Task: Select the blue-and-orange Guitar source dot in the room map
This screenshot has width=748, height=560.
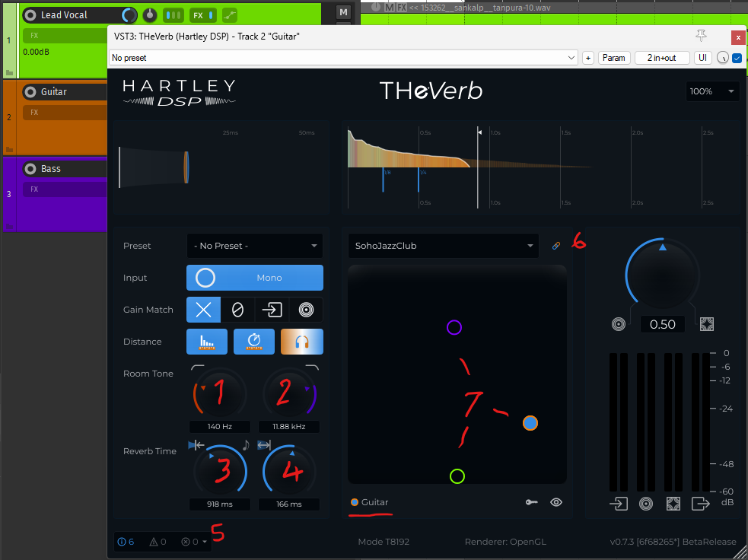Action: point(530,423)
